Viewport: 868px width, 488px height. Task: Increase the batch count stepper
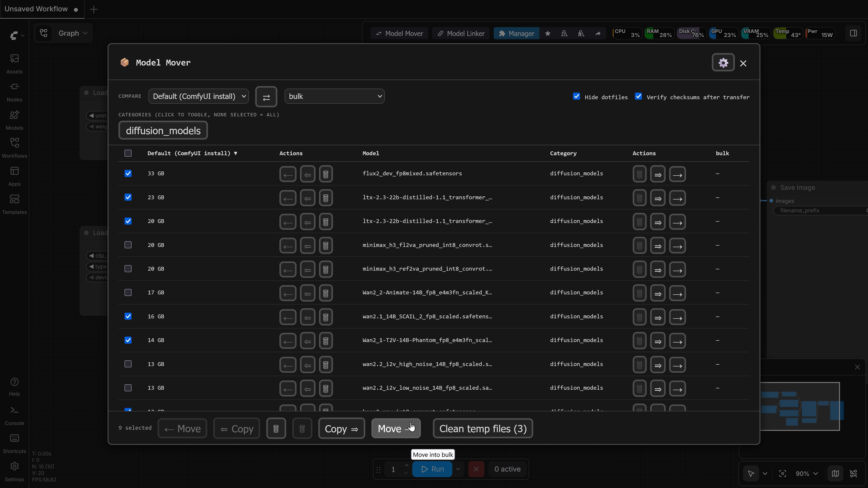coord(406,465)
